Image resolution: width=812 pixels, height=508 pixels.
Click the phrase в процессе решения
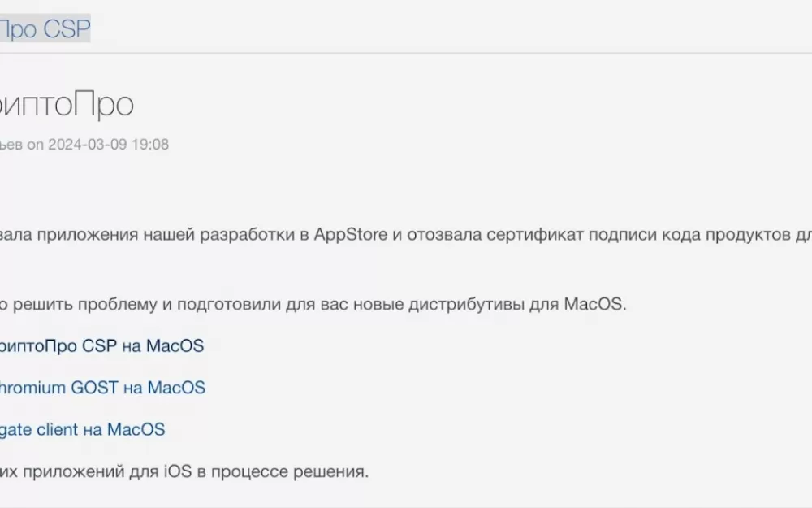click(x=283, y=471)
